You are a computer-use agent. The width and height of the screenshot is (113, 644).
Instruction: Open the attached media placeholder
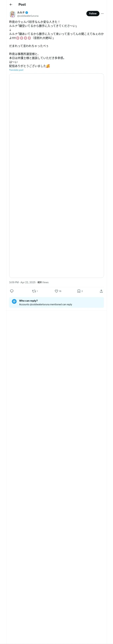pyautogui.click(x=56, y=175)
